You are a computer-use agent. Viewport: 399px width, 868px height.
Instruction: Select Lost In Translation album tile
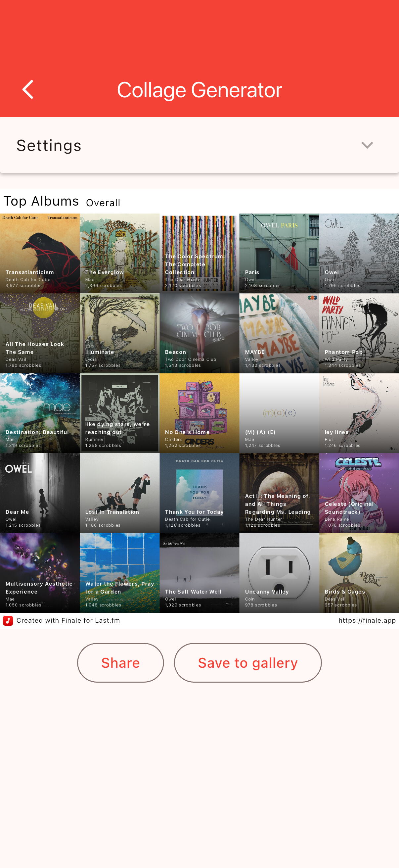pyautogui.click(x=119, y=493)
